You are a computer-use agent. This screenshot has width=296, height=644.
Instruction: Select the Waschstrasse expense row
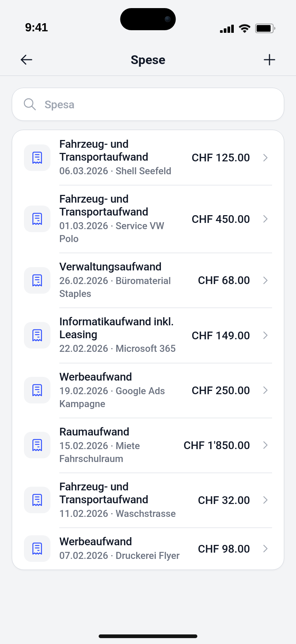tap(148, 500)
